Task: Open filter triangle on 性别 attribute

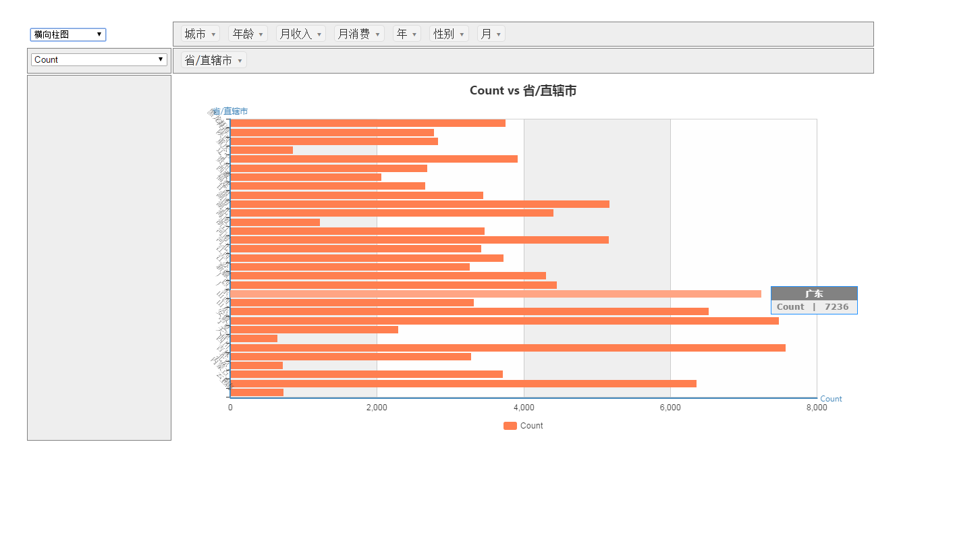Action: pos(462,34)
